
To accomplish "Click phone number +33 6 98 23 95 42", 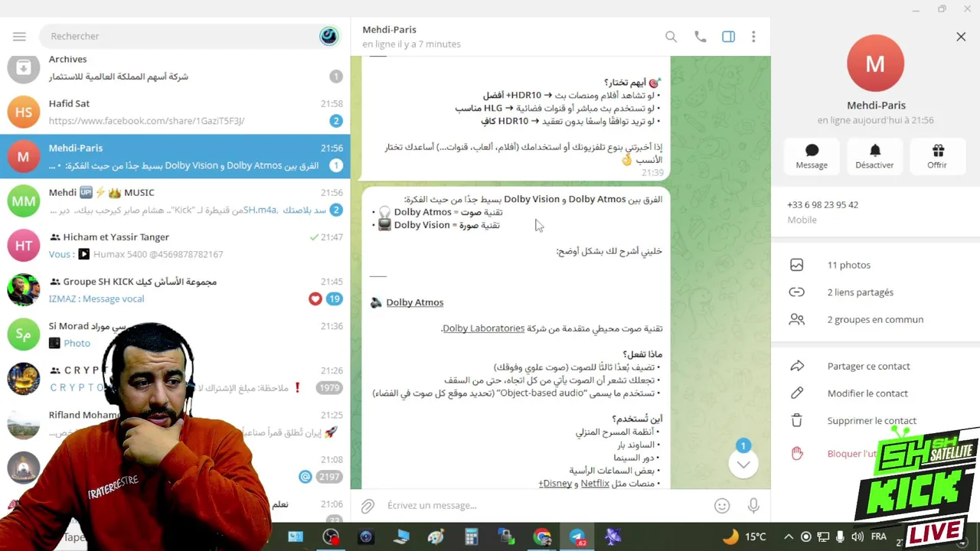I will [822, 205].
